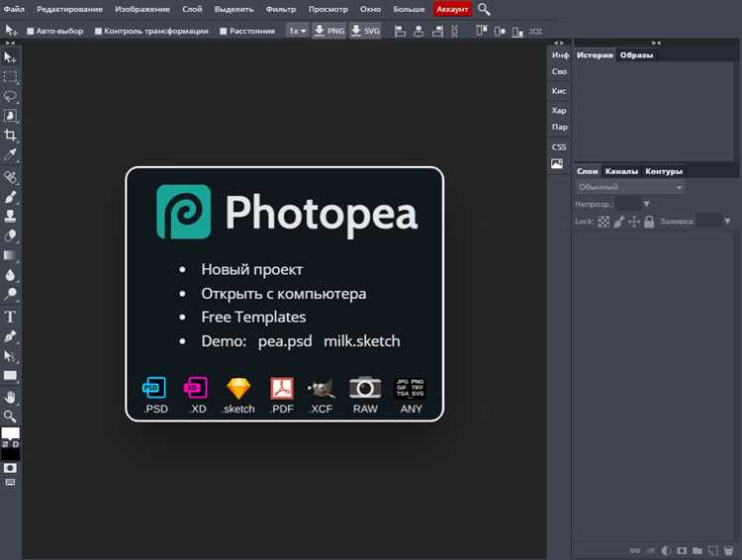Screen dimensions: 742x560
Task: Add layer mask icon
Action: tap(682, 550)
